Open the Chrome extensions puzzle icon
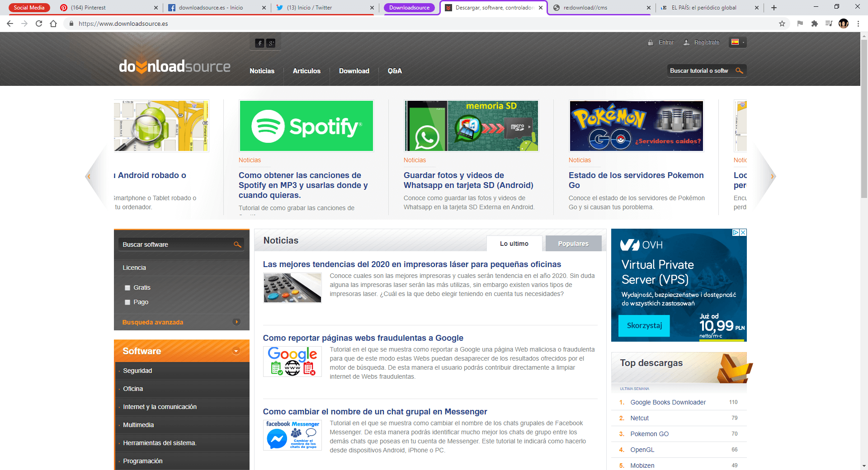 tap(815, 23)
